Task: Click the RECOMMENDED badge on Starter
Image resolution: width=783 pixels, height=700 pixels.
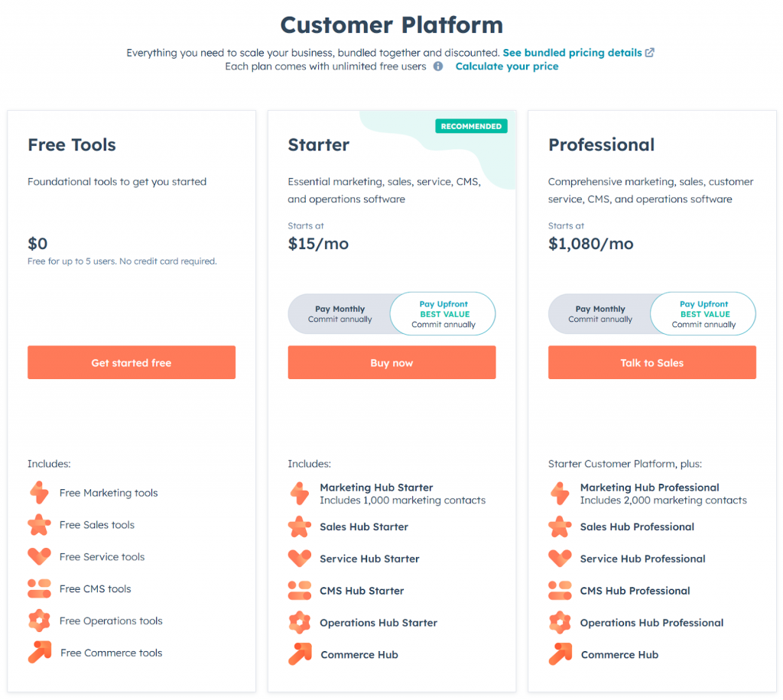Action: pos(471,125)
